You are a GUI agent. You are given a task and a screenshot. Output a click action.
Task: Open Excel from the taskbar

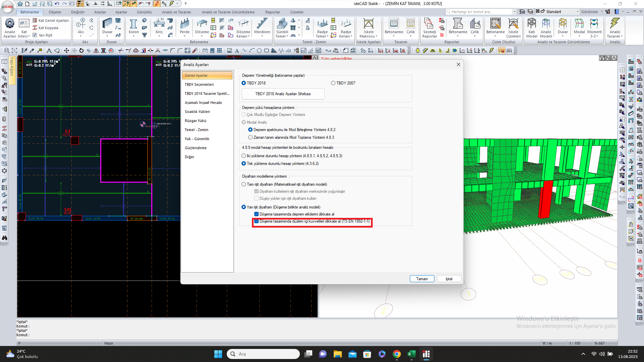(x=412, y=354)
